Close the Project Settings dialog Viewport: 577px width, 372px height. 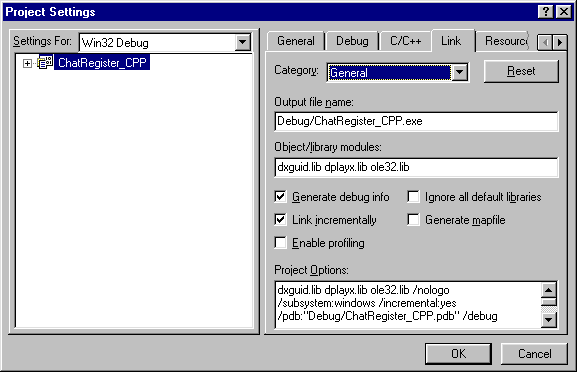(x=563, y=12)
